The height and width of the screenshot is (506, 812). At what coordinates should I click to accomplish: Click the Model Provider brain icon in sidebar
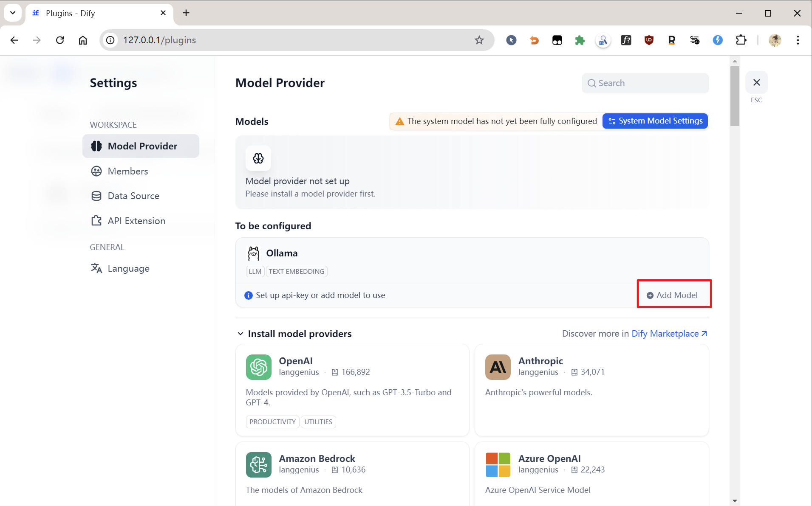point(96,146)
